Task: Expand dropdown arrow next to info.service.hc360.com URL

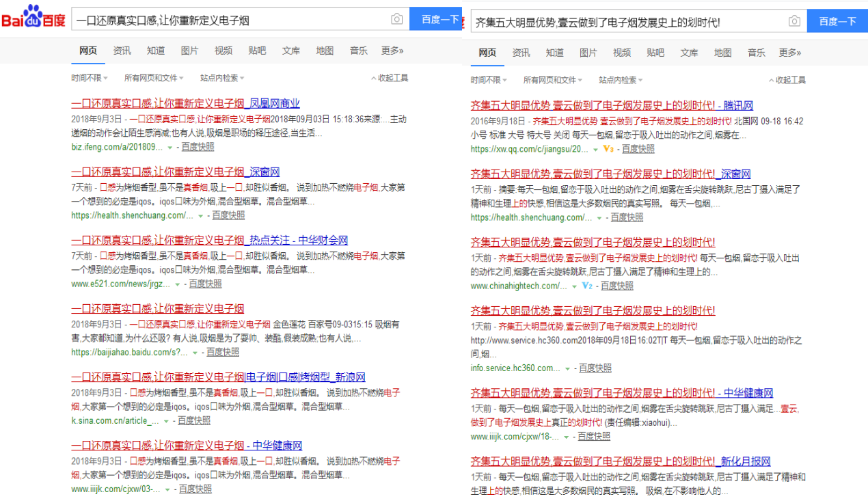Action: 567,368
